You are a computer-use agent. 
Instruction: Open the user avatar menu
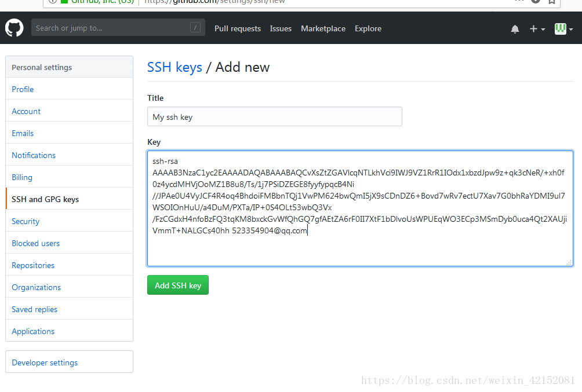pyautogui.click(x=563, y=29)
